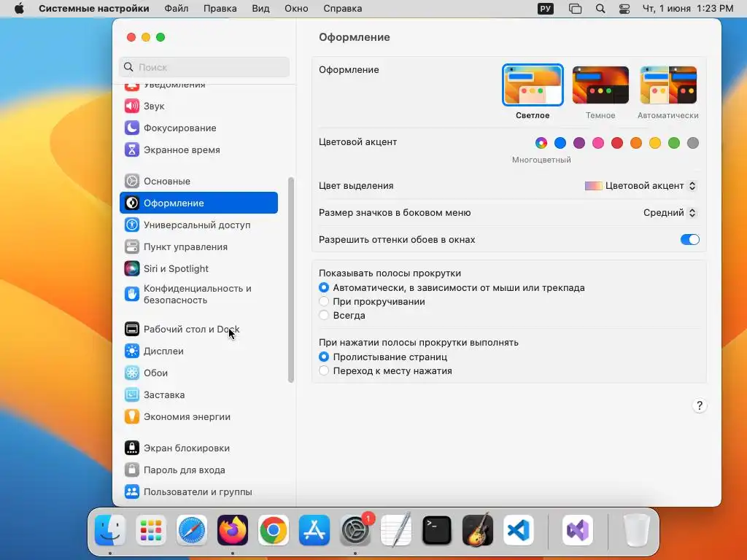Choose blue accent color

point(560,143)
